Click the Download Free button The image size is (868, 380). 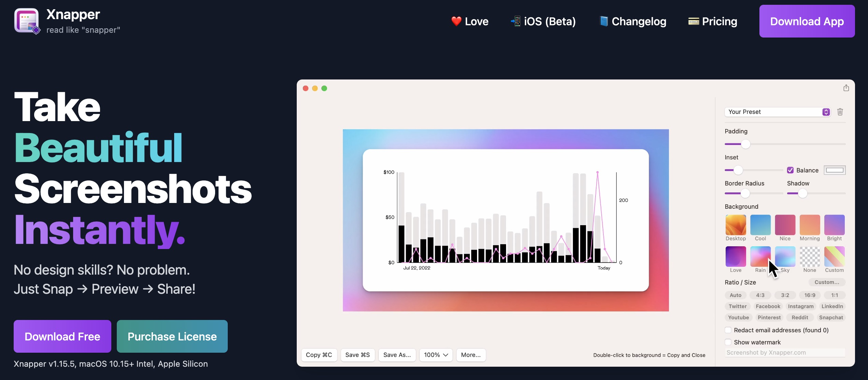(62, 336)
